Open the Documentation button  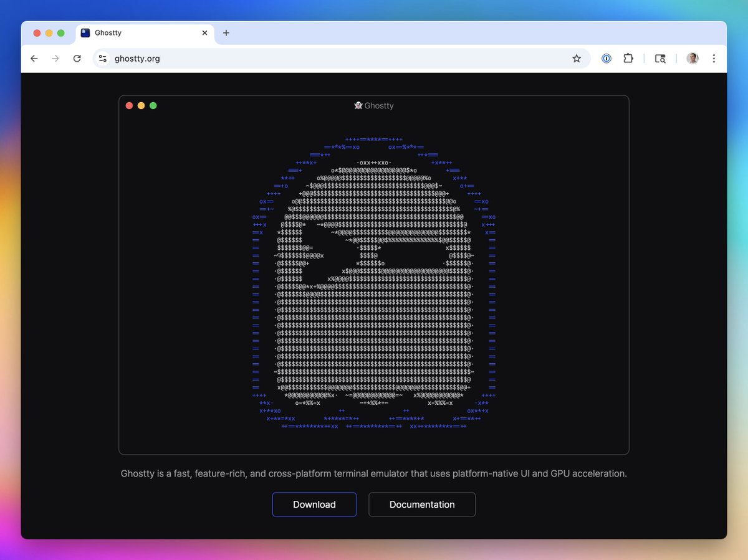point(422,505)
